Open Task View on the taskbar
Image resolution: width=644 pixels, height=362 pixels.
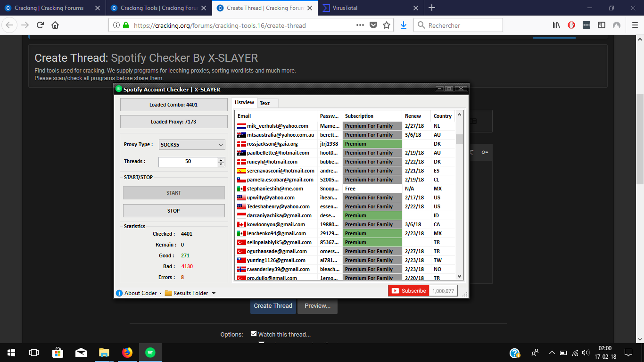click(34, 353)
